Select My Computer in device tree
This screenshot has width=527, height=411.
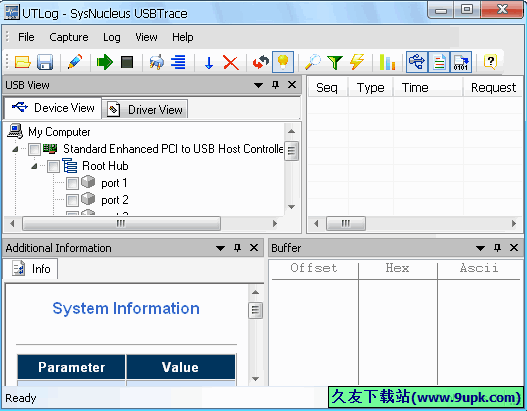59,132
